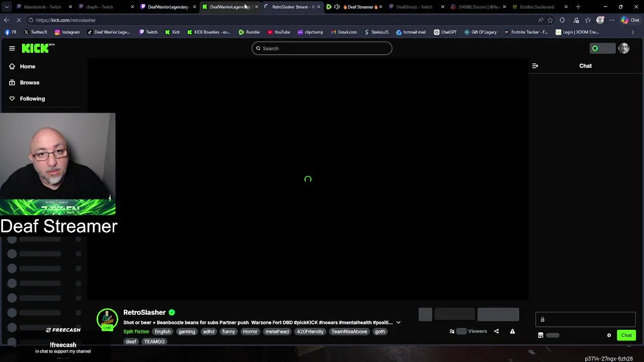Open the Split Fiction category link
The width and height of the screenshot is (644, 362).
136,332
